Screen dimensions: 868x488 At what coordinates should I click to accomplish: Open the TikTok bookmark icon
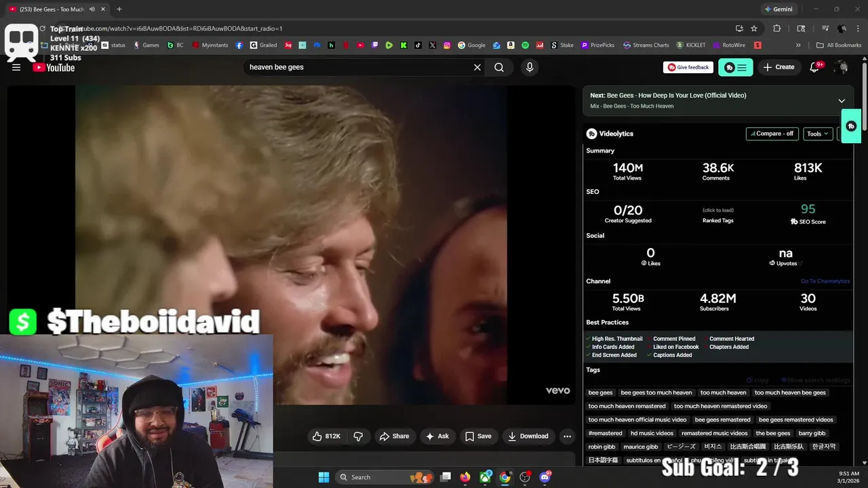pyautogui.click(x=418, y=45)
